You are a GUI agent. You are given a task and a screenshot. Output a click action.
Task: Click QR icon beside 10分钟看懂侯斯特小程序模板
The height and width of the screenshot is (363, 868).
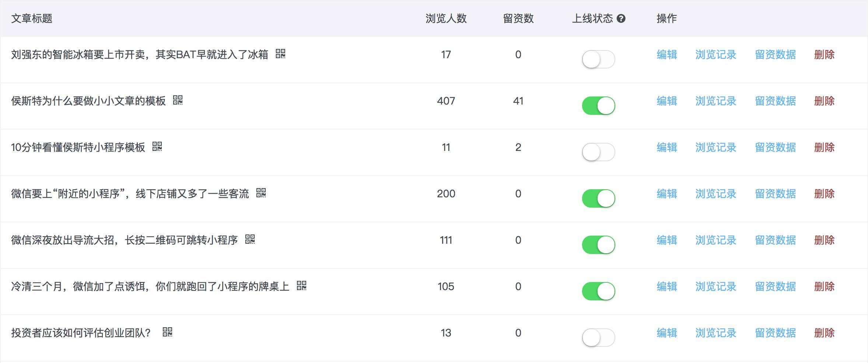(x=157, y=147)
